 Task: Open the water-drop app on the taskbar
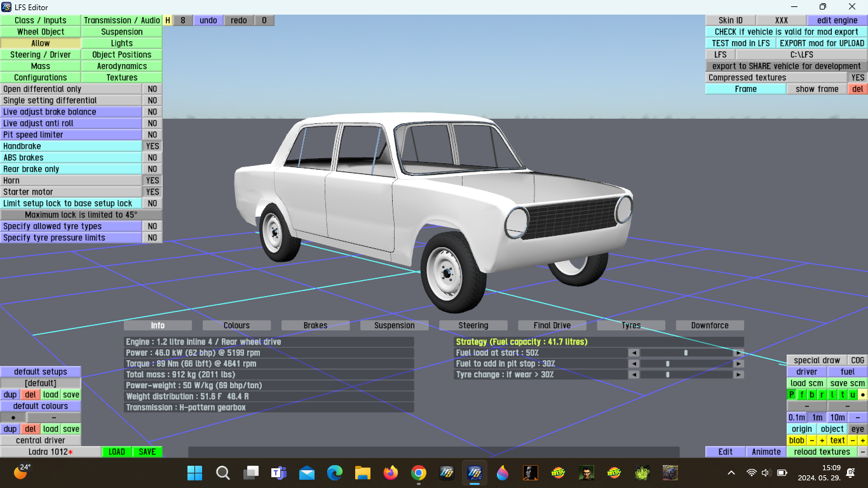coord(503,473)
